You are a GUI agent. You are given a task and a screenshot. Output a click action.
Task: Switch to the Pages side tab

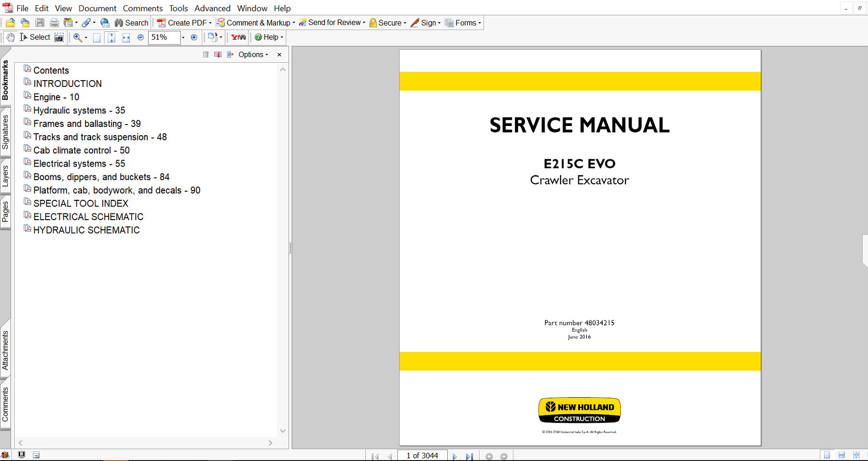coord(5,212)
